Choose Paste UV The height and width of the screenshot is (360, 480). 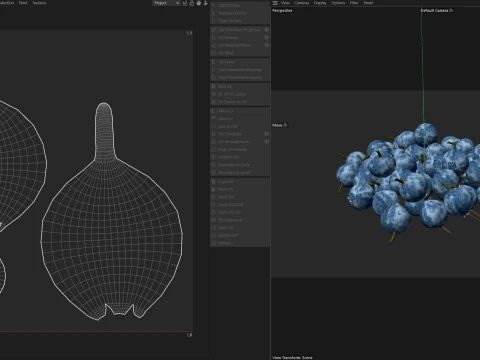(240, 189)
